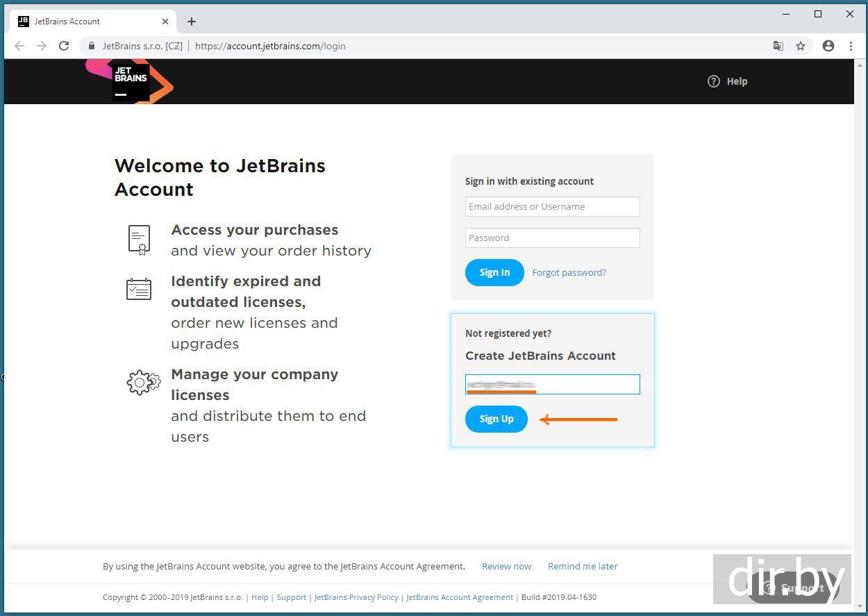
Task: Click the Sign Up button
Action: tap(496, 419)
